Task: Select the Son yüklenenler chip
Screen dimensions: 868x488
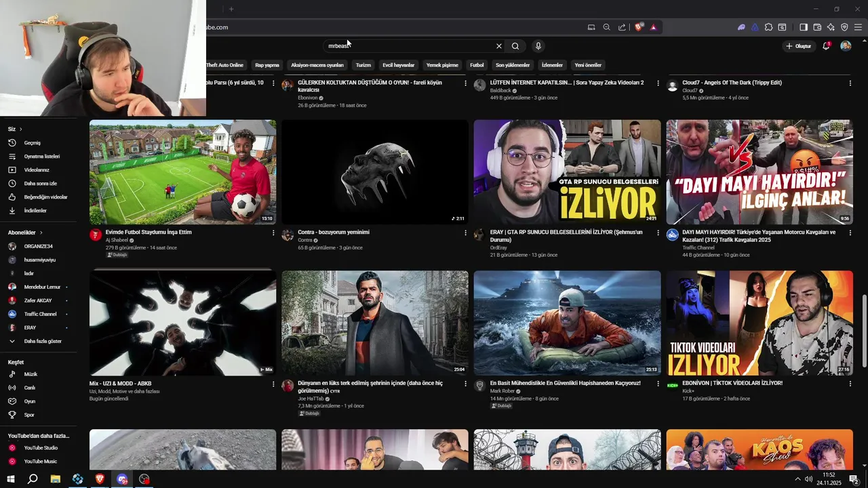Action: coord(513,65)
